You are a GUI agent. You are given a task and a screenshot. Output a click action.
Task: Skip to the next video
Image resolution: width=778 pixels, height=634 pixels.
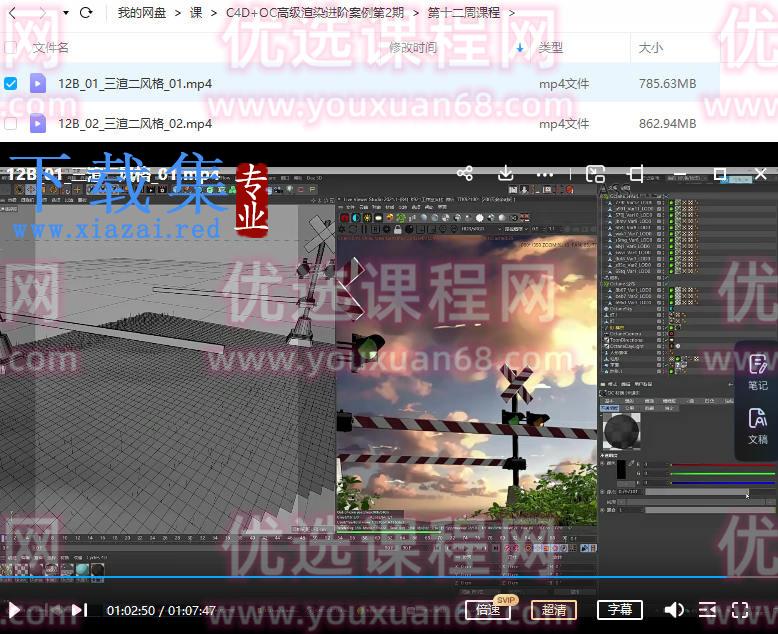79,610
